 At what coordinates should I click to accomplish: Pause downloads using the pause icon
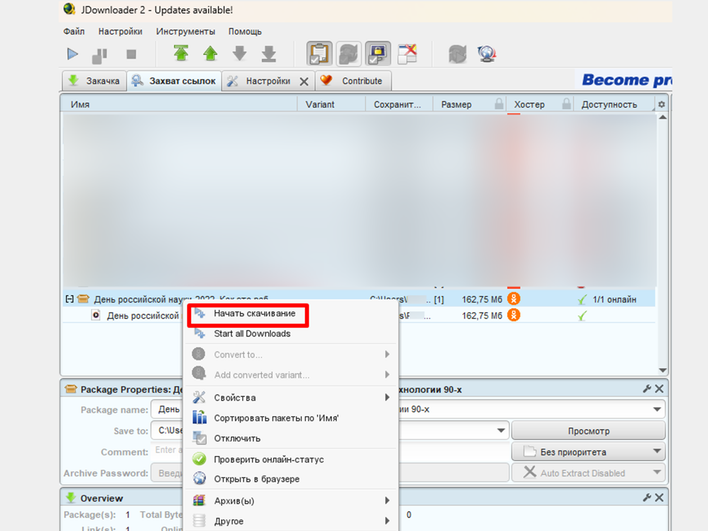pyautogui.click(x=100, y=55)
